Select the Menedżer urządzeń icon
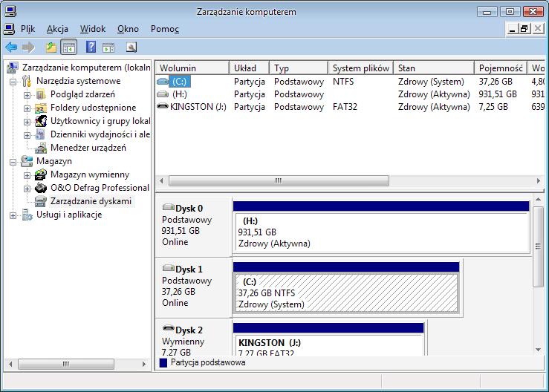This screenshot has width=549, height=392. (41, 148)
